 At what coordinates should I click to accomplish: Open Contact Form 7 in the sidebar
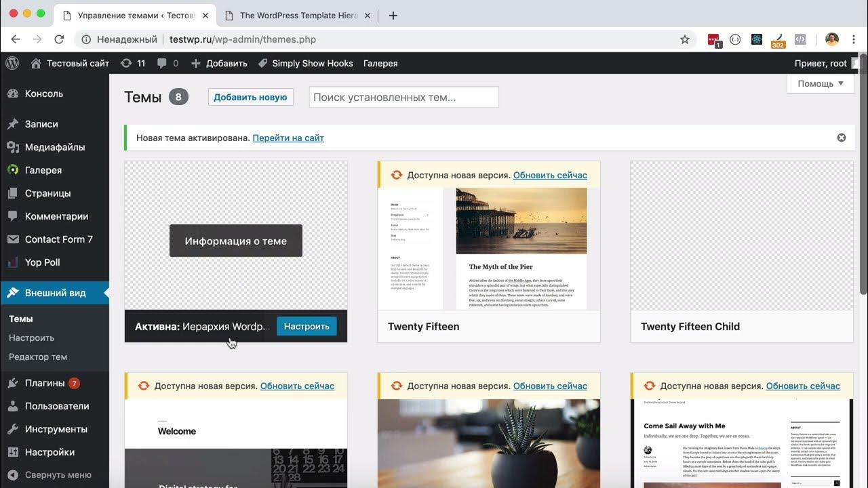click(54, 239)
